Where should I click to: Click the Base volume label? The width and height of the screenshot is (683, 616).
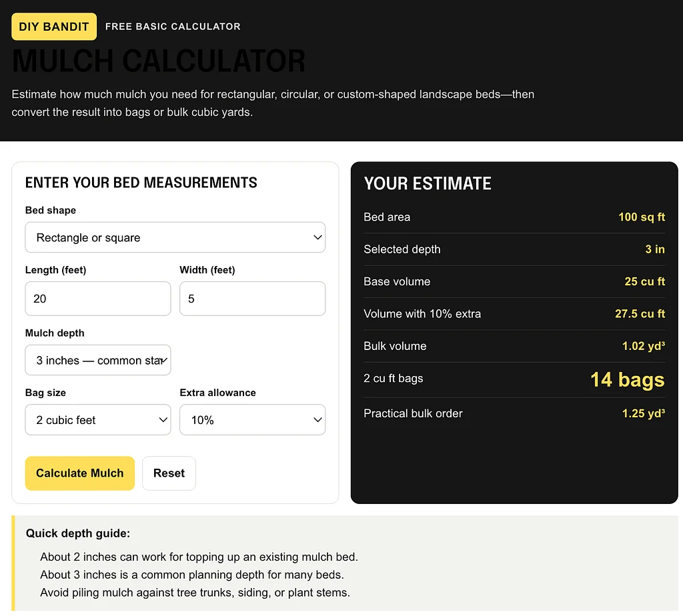[x=397, y=281]
